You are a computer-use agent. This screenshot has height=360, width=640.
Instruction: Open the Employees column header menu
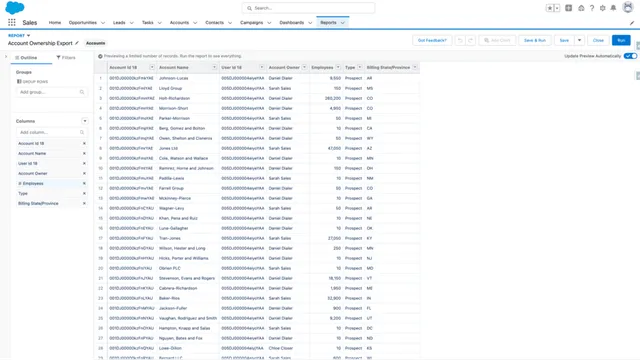(x=338, y=67)
